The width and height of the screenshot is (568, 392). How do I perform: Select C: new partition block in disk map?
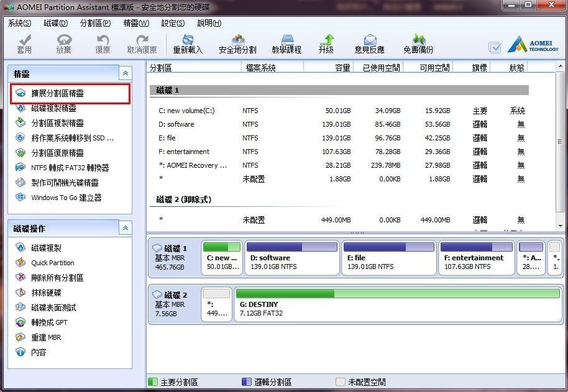222,258
